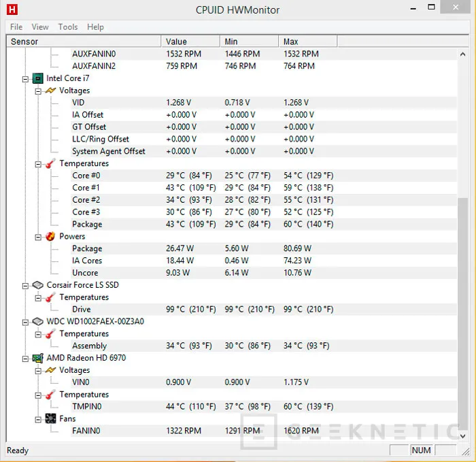Click the Intel Core i7 CPU chip icon
Image resolution: width=476 pixels, height=462 pixels.
(x=37, y=79)
